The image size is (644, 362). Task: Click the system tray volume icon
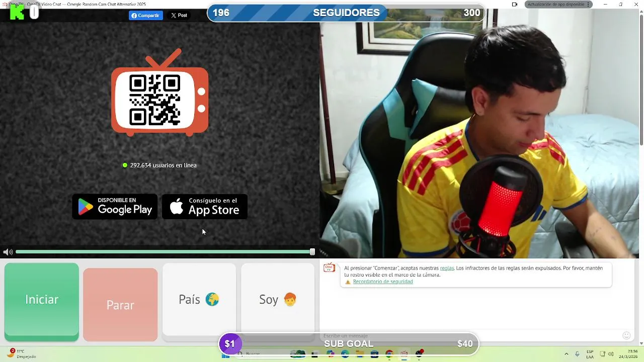pos(611,354)
